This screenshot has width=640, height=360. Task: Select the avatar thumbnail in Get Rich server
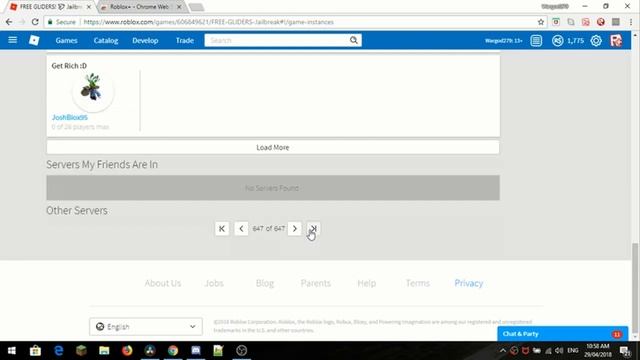[x=93, y=90]
